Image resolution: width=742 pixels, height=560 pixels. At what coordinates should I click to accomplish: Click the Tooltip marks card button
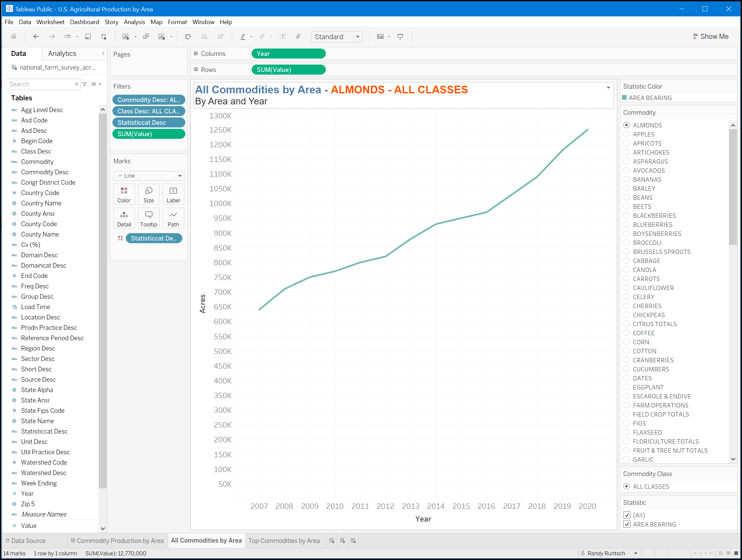(x=149, y=218)
